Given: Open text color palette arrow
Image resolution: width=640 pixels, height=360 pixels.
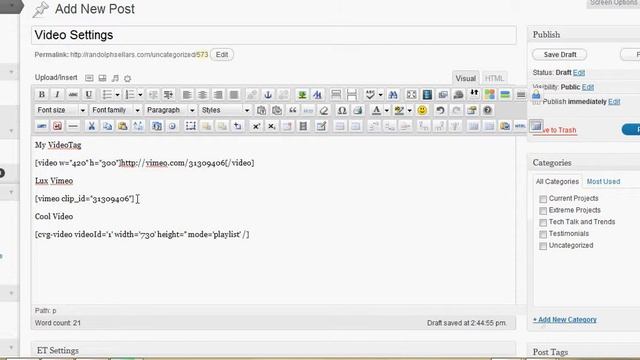Looking at the screenshot, I should (x=387, y=110).
